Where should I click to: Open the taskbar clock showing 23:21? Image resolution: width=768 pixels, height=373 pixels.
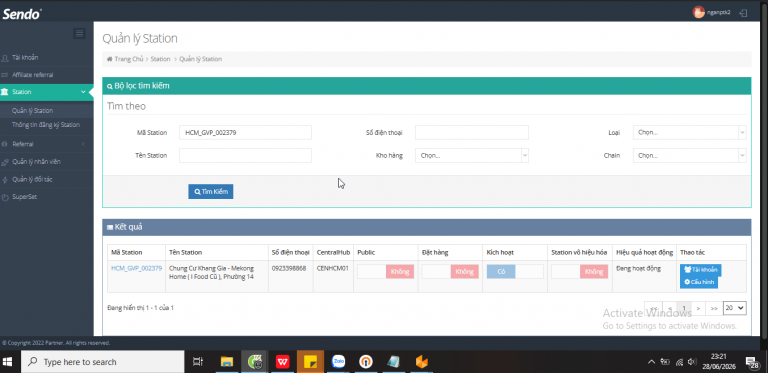coord(718,362)
